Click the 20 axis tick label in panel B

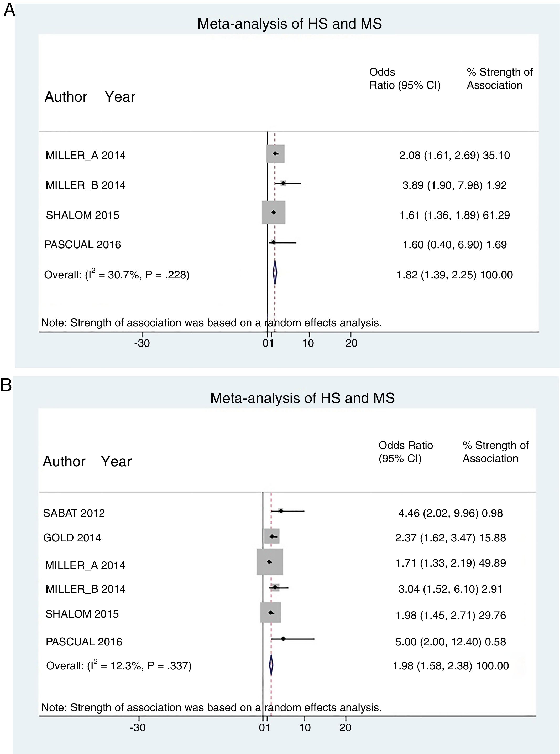[x=346, y=727]
